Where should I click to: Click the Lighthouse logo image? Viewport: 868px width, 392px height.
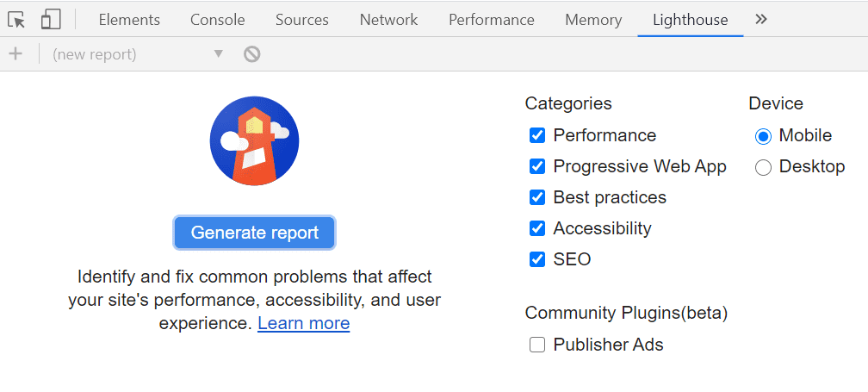(x=254, y=140)
